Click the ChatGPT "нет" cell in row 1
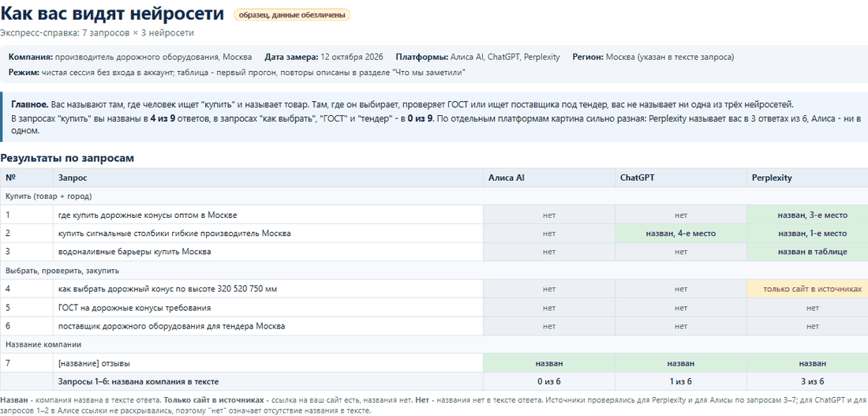Viewport: 868px width, 416px height. (x=681, y=215)
